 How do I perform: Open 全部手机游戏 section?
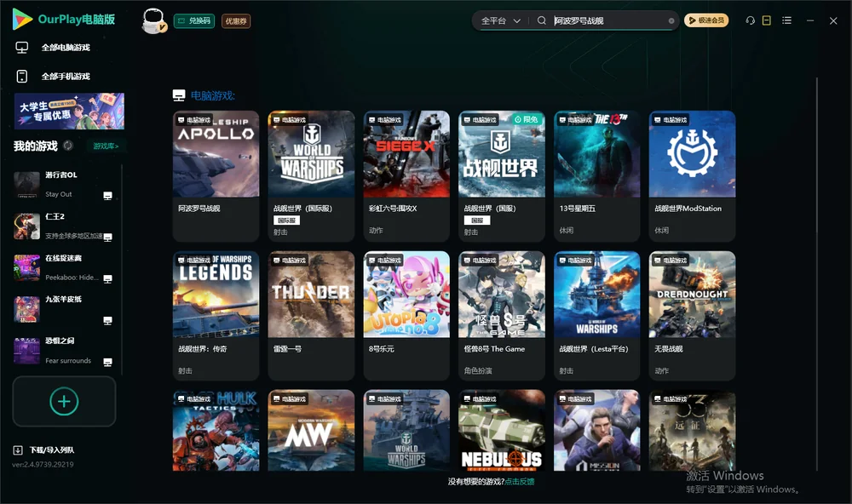[x=66, y=76]
